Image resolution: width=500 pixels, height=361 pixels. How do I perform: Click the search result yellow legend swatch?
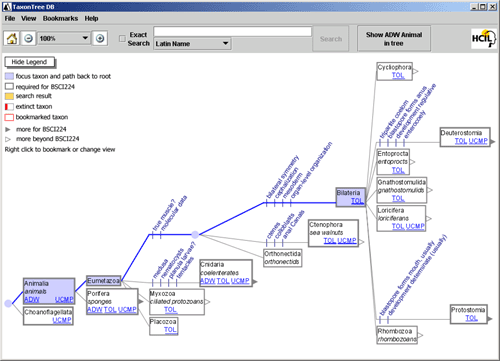(x=9, y=96)
